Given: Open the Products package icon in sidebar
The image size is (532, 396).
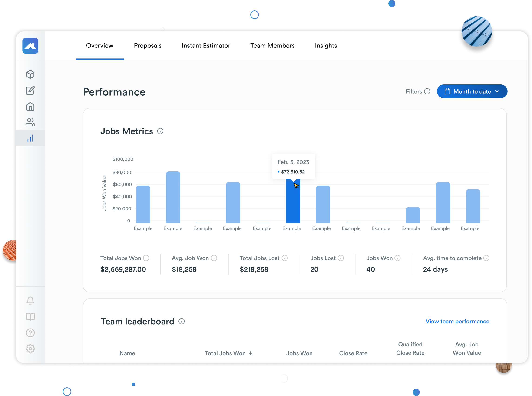Looking at the screenshot, I should [x=30, y=74].
